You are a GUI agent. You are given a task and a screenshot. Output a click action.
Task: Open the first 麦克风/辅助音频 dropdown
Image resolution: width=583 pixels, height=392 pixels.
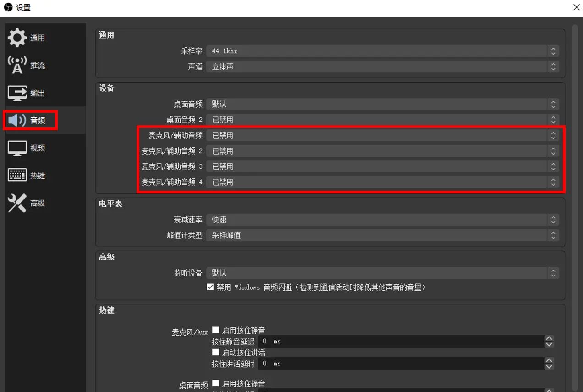(x=382, y=135)
